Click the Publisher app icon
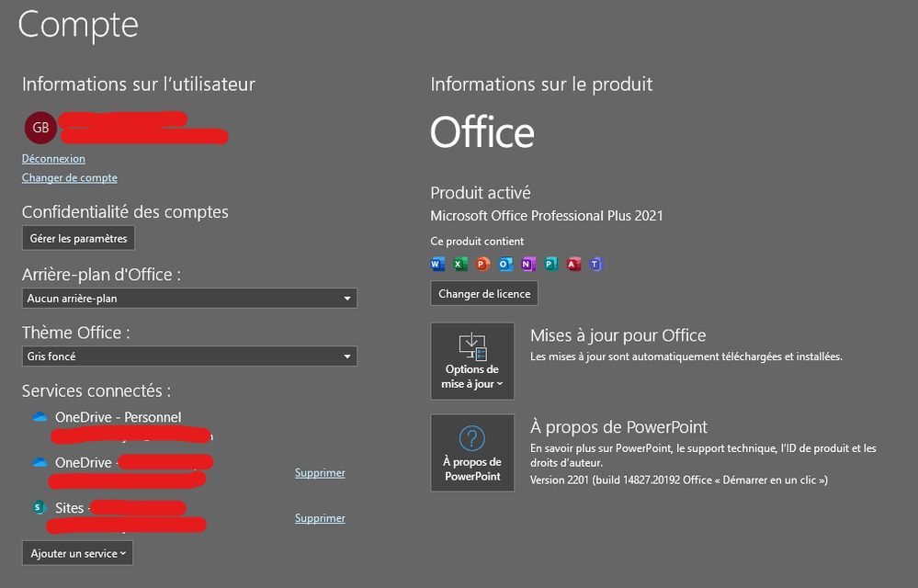Image resolution: width=918 pixels, height=588 pixels. [x=550, y=265]
